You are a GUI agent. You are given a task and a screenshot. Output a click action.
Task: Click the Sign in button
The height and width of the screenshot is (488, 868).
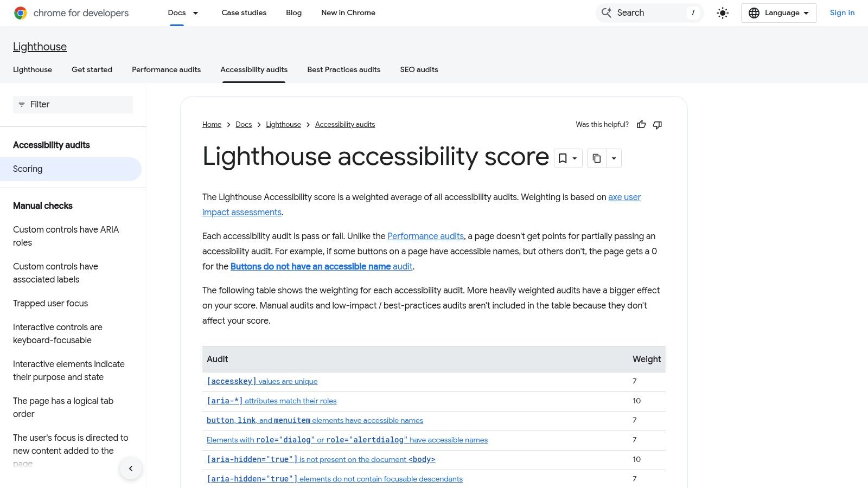coord(842,12)
